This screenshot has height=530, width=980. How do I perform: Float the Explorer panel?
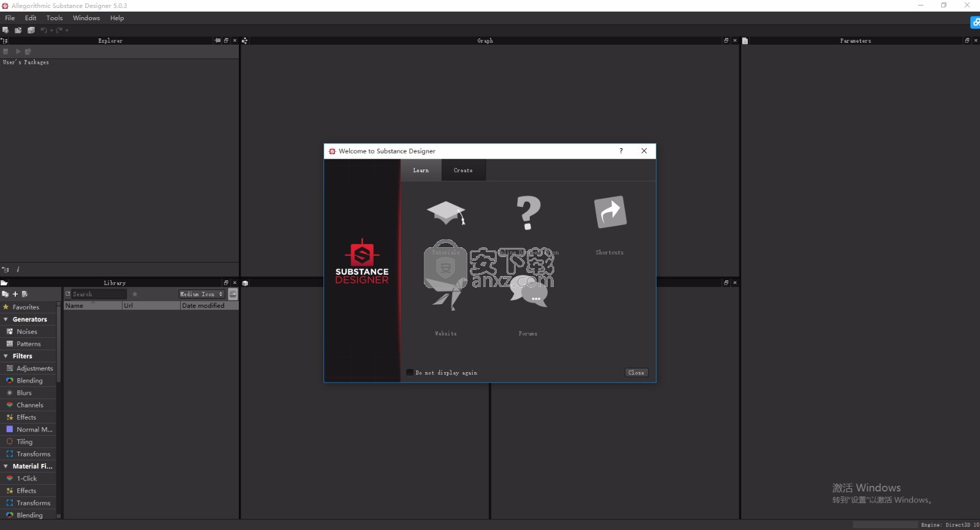pyautogui.click(x=226, y=40)
